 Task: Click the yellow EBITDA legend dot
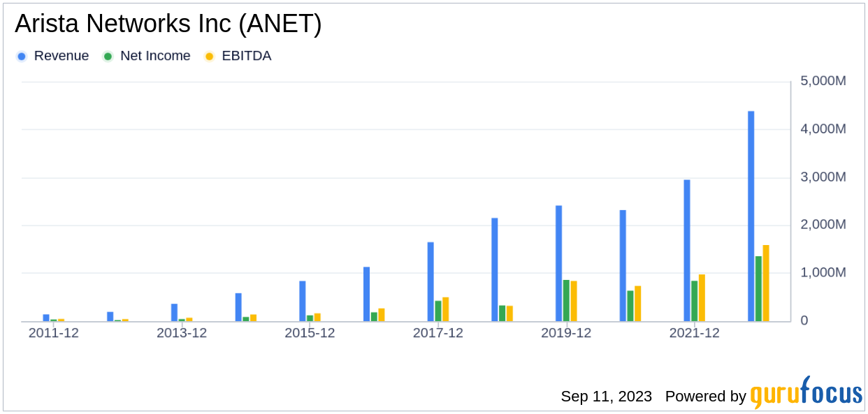coord(209,57)
